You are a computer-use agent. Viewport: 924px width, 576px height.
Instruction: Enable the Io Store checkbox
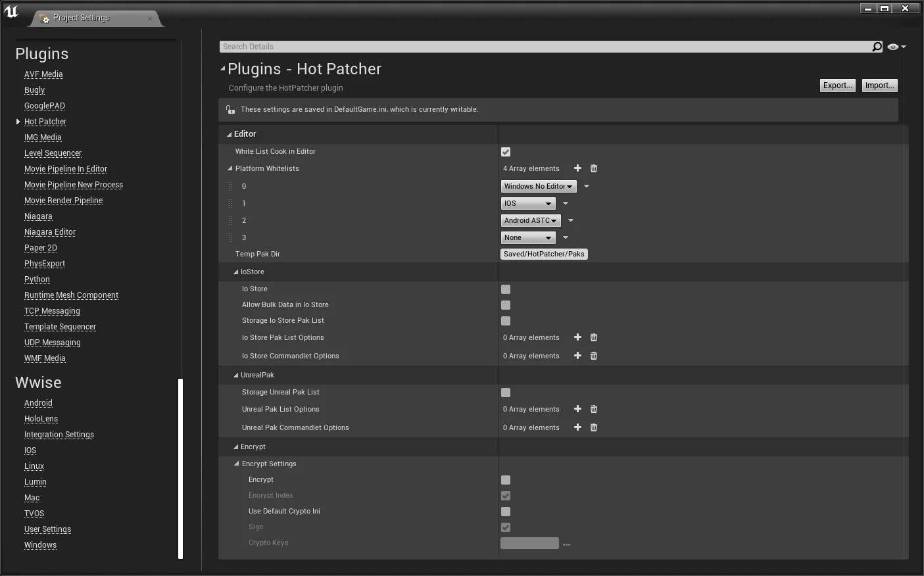click(506, 289)
